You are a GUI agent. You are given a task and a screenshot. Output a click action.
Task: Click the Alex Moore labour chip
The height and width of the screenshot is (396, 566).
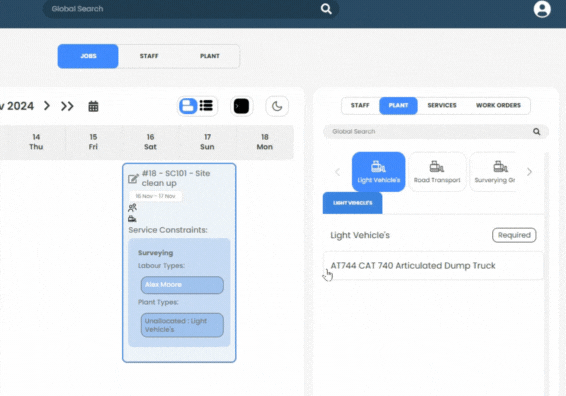(x=182, y=285)
